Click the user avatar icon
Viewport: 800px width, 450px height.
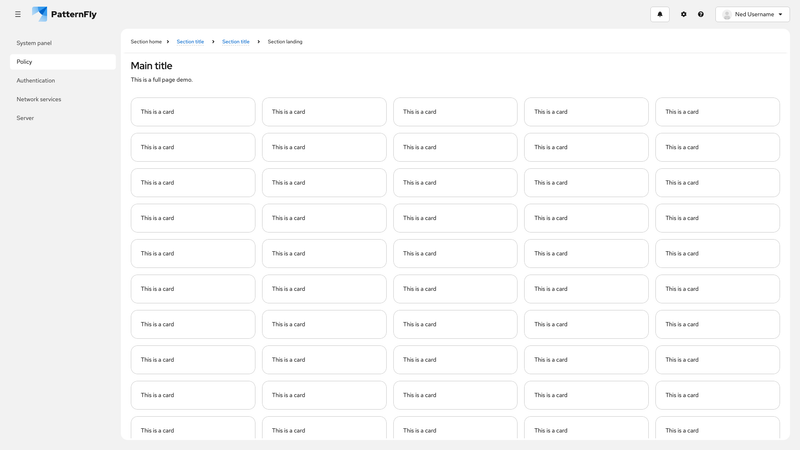click(727, 15)
